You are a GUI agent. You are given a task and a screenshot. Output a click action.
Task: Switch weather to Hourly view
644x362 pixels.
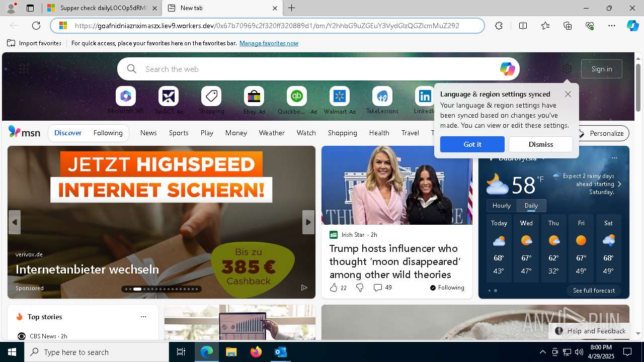point(502,206)
